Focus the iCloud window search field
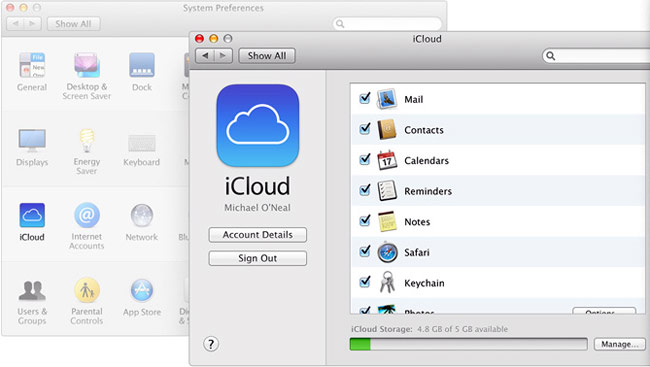 [x=597, y=56]
